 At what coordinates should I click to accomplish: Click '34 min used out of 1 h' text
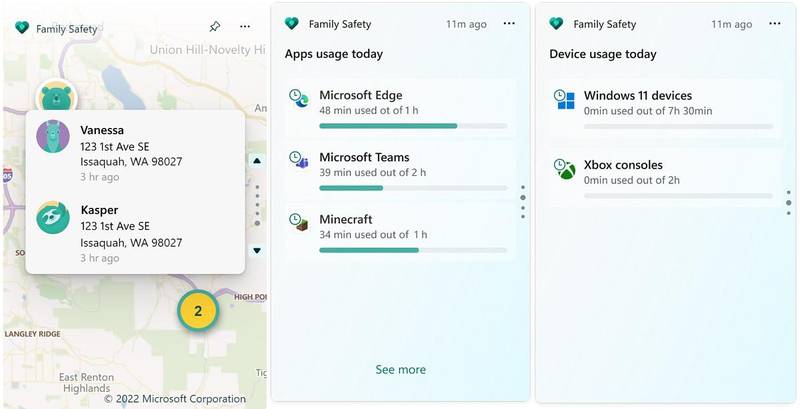coord(373,235)
